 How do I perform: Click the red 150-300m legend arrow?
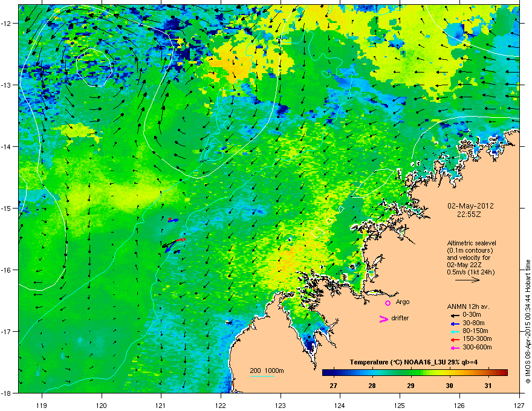455,340
